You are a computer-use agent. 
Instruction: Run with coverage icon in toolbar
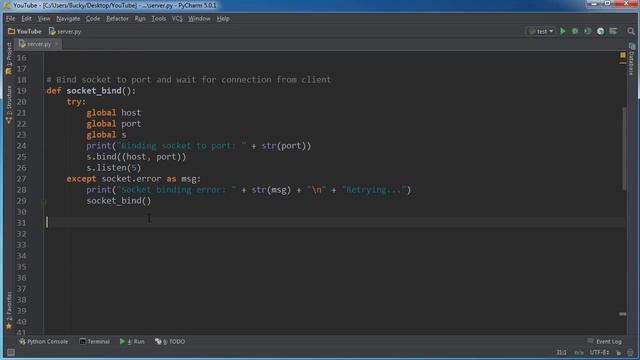(x=587, y=31)
